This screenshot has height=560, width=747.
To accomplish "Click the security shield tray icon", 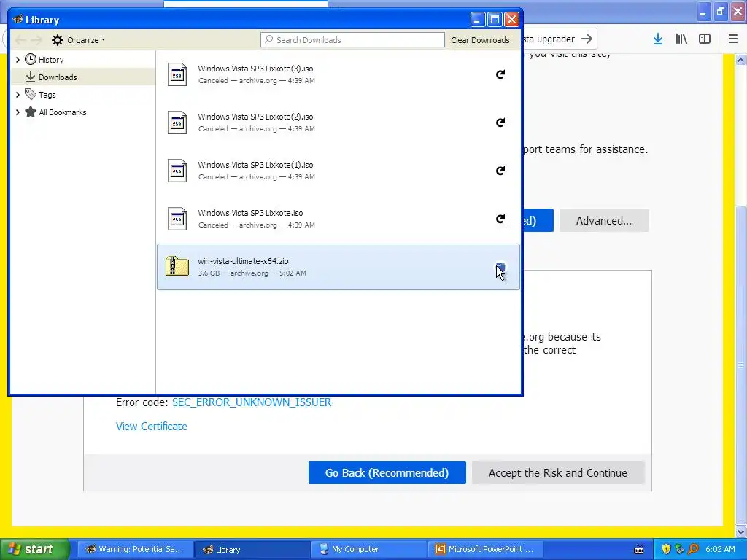I will pyautogui.click(x=666, y=549).
